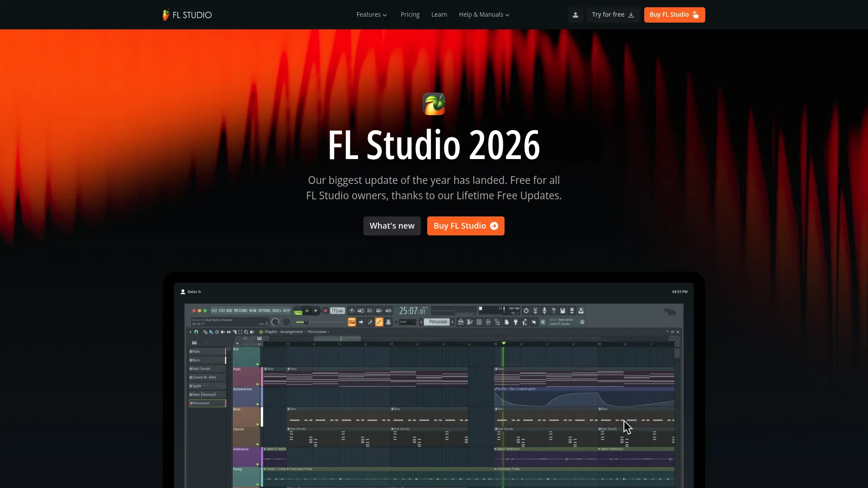This screenshot has width=868, height=488.
Task: Toggle the red record button
Action: click(325, 310)
